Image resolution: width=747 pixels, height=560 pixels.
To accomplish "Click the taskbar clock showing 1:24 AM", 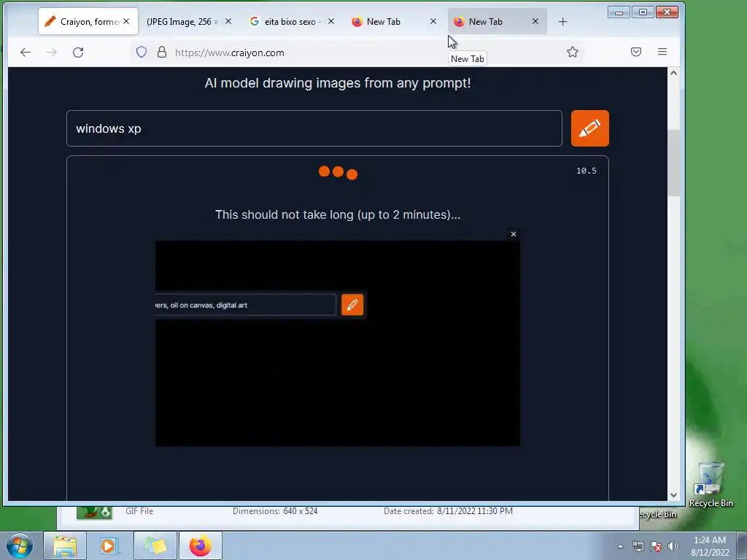I will tap(710, 546).
